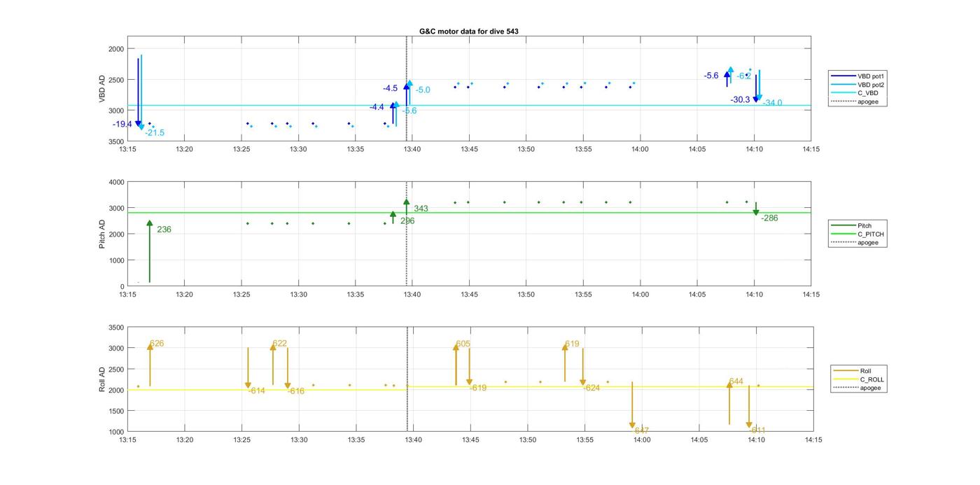Screen dimensions: 980x485
Task: Click the title "G&C motor data for dive 543"
Action: click(x=468, y=31)
